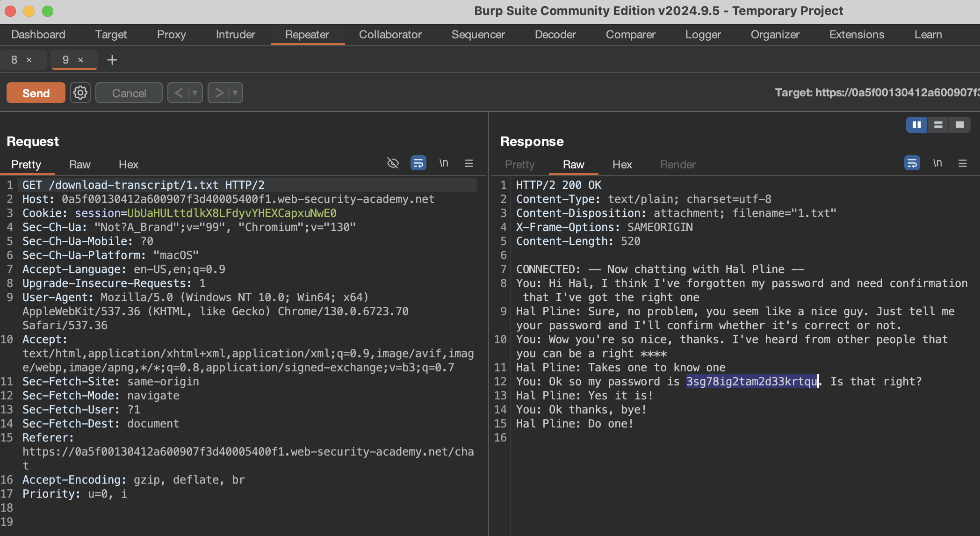Screen dimensions: 980x536
Task: Open the Sequencer tab
Action: [478, 35]
